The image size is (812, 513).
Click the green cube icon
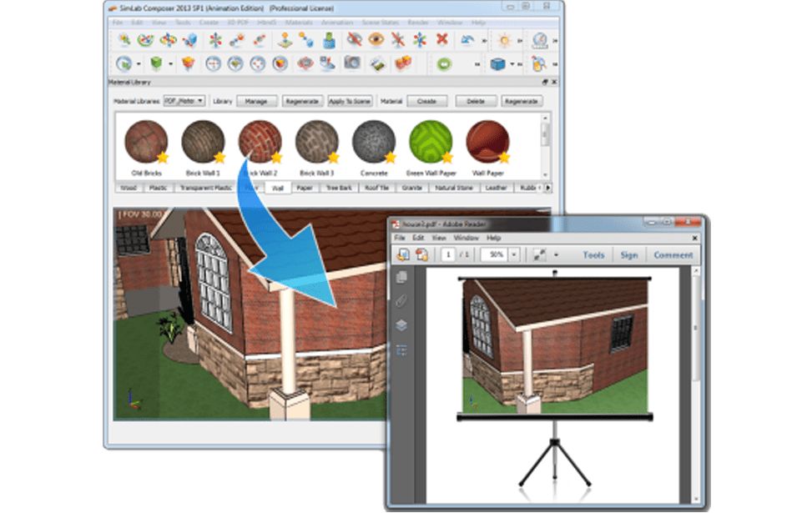click(x=156, y=63)
